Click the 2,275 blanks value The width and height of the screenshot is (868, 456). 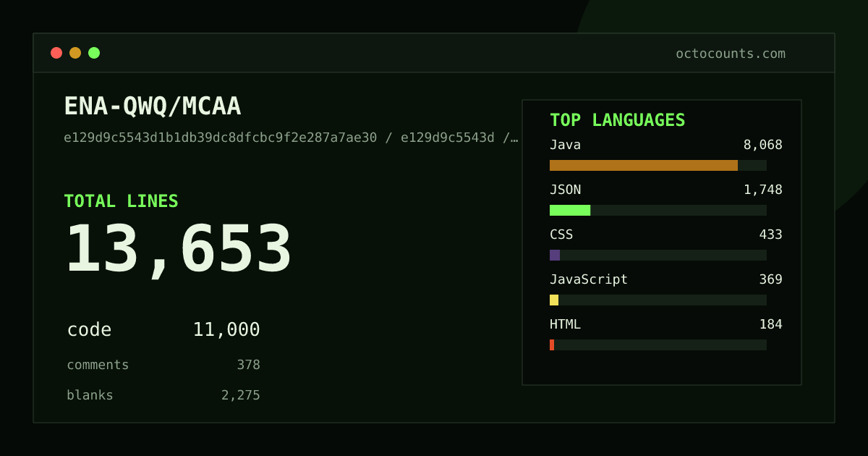click(241, 395)
